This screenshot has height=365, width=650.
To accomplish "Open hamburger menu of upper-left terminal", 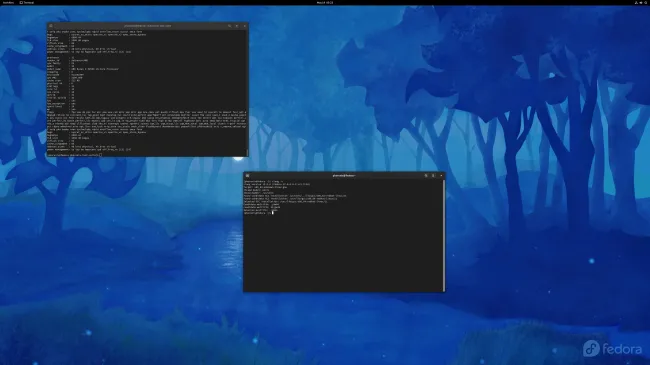I will tap(237, 26).
